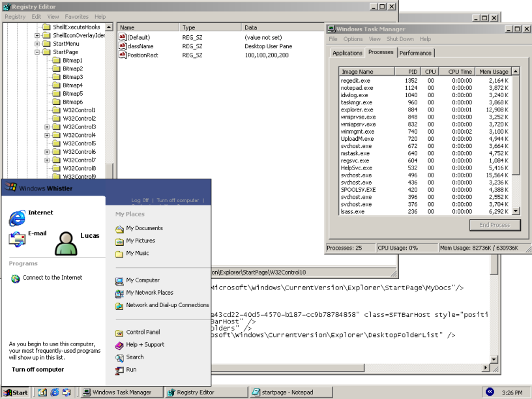The image size is (532, 399).
Task: Select the Bitmap1 registry key folder
Action: point(68,61)
